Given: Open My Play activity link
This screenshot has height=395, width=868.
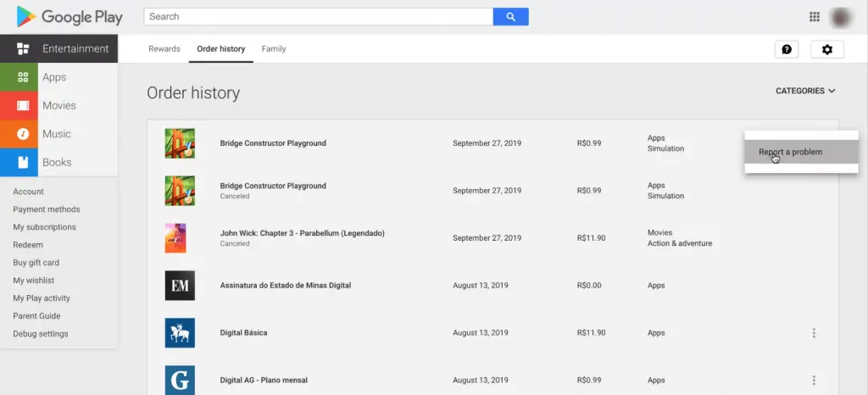Looking at the screenshot, I should click(42, 298).
